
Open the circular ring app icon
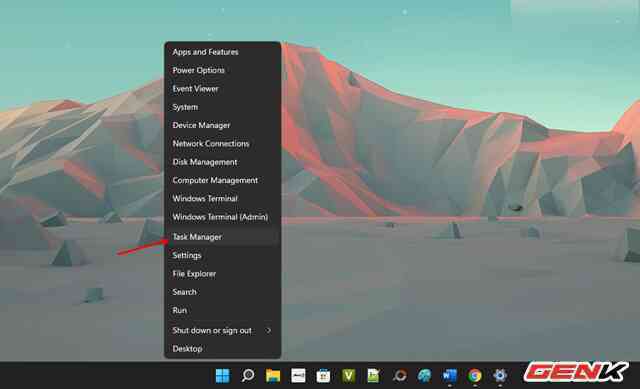(400, 376)
